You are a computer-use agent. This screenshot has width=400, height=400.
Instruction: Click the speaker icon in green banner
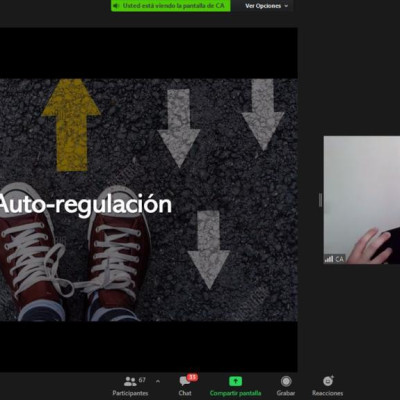(116, 6)
